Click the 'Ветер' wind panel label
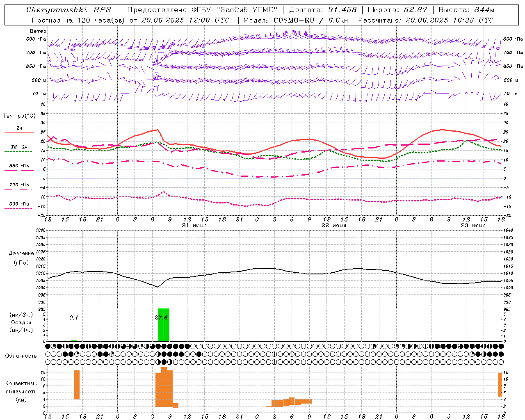Viewport: 525px width, 420px height. (38, 31)
